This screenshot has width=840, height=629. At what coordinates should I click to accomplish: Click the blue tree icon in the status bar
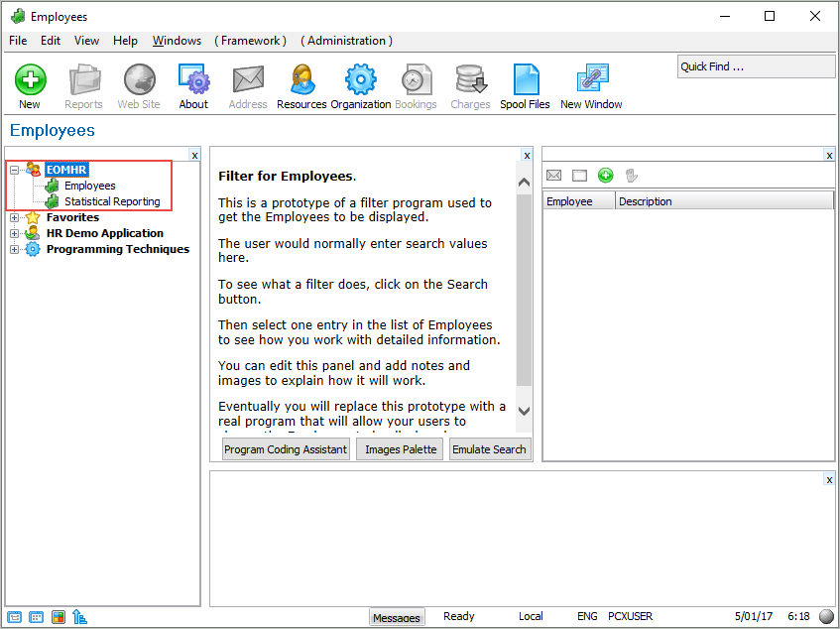(x=79, y=617)
